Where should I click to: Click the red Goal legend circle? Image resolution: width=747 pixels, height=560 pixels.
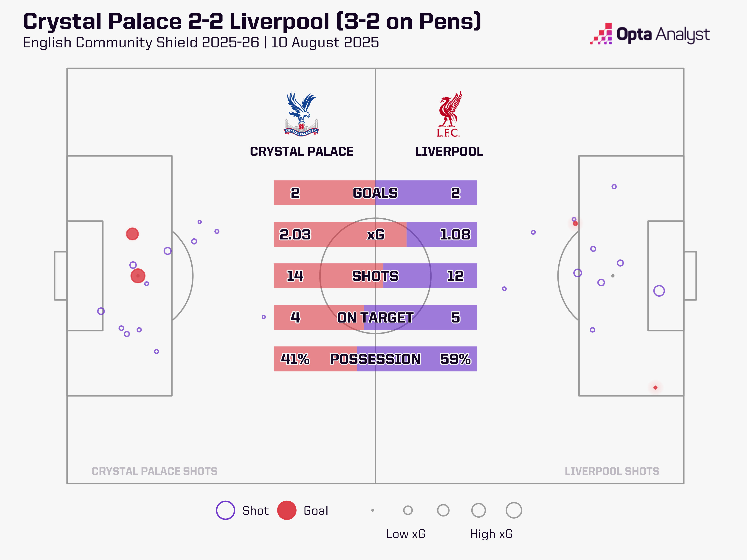point(287,510)
